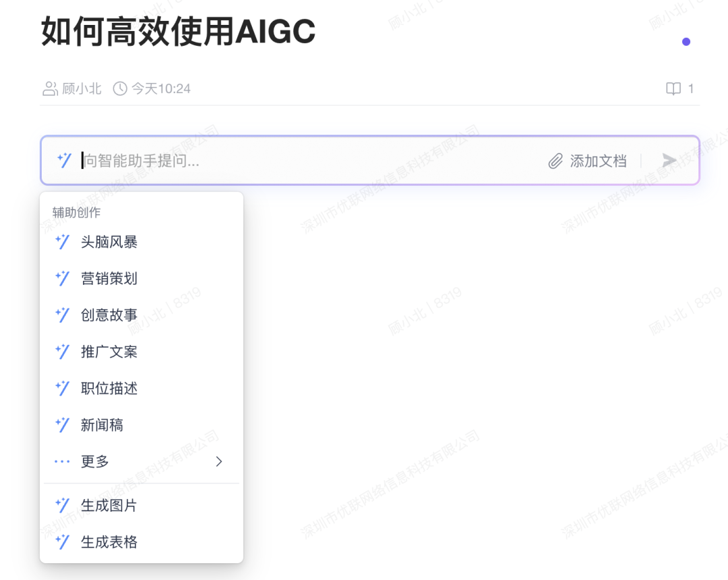Click the AI wand icon in input box
This screenshot has height=580, width=728.
[64, 160]
